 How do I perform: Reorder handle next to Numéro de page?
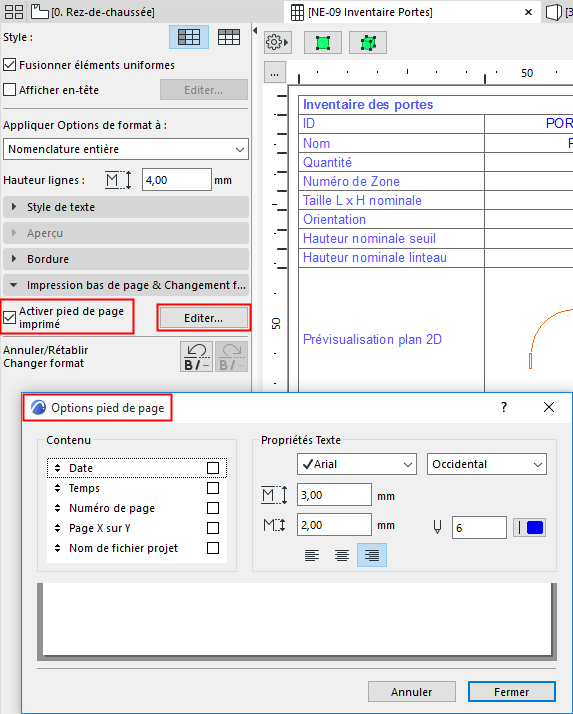coord(57,508)
